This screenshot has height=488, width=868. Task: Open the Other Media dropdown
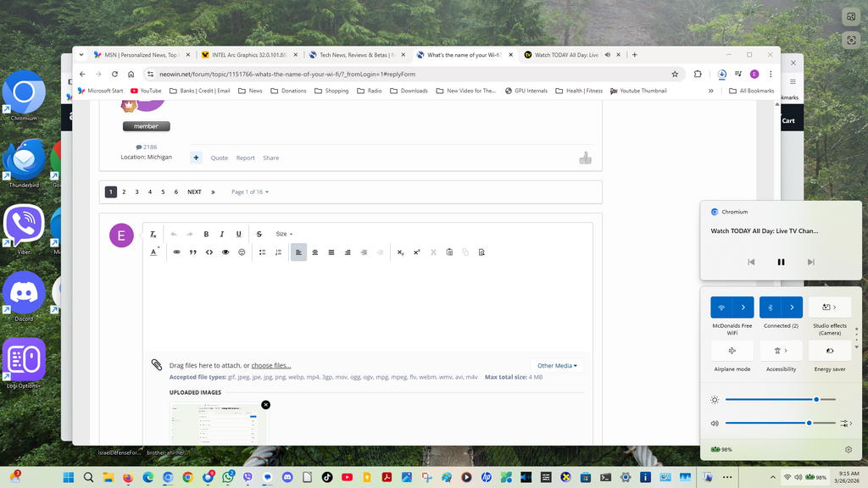pos(557,366)
